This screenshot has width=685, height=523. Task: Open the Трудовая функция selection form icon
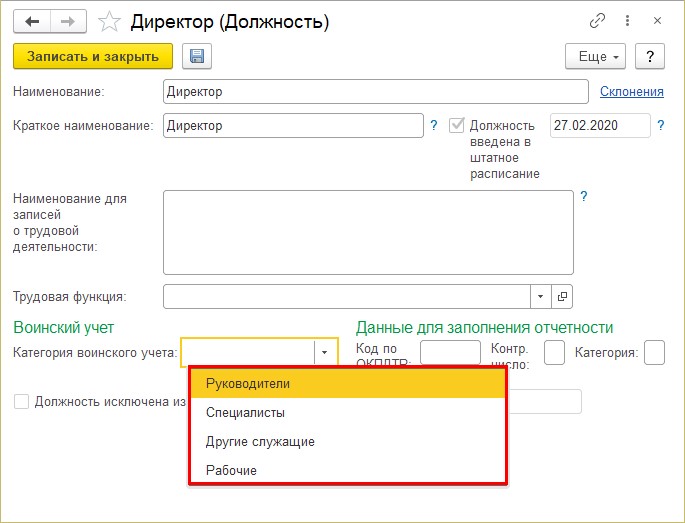coord(562,297)
